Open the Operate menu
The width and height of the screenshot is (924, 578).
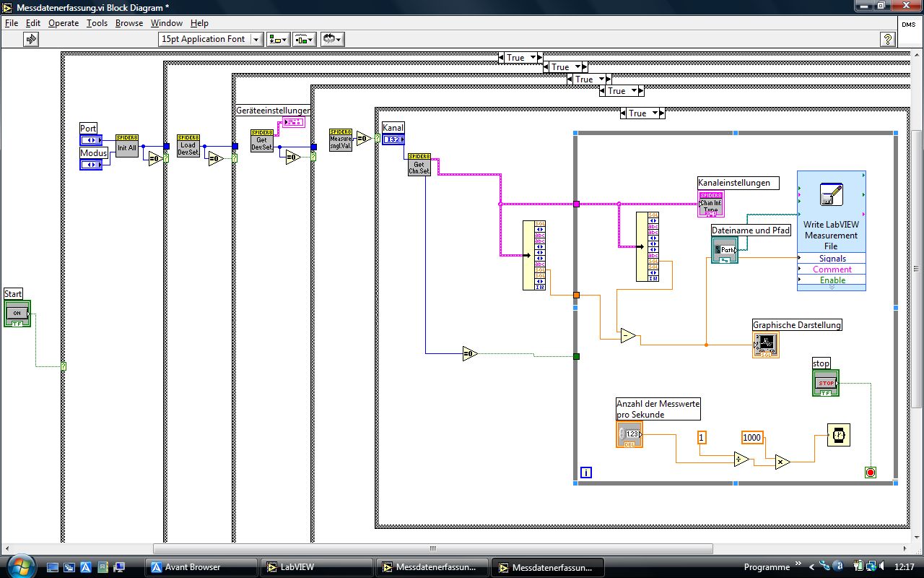coord(64,23)
